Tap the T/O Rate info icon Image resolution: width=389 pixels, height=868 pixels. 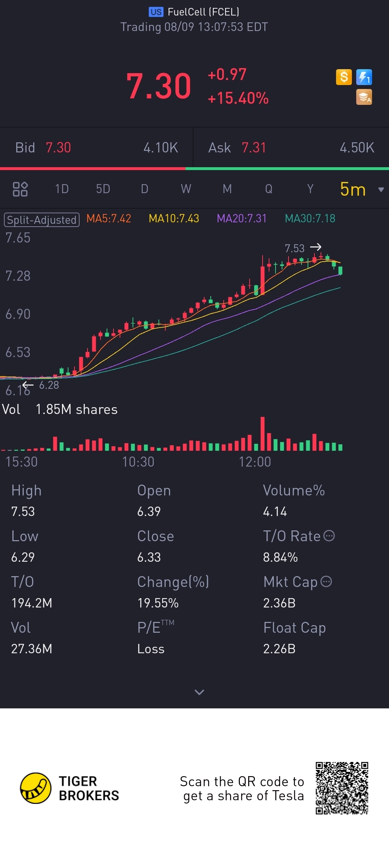[329, 536]
